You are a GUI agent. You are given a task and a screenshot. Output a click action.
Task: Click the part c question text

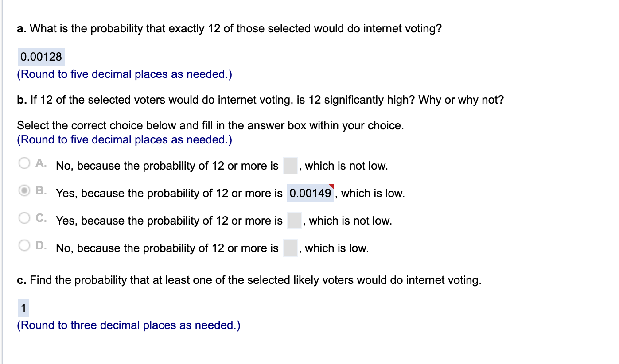249,280
